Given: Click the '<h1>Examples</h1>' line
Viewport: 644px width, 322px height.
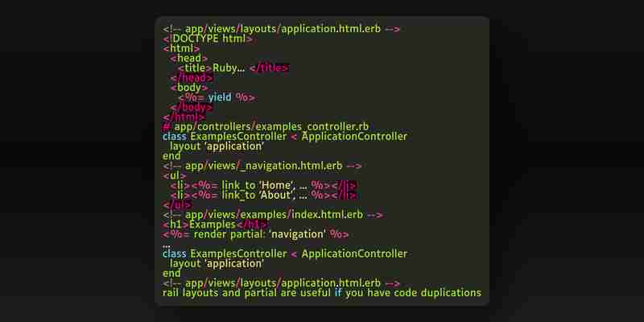Looking at the screenshot, I should point(215,225).
